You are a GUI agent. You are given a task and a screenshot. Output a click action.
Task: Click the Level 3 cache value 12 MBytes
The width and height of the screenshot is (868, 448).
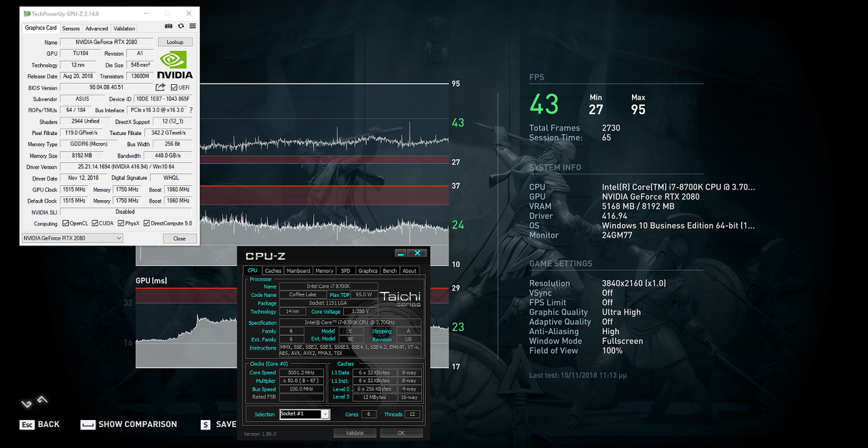[374, 397]
